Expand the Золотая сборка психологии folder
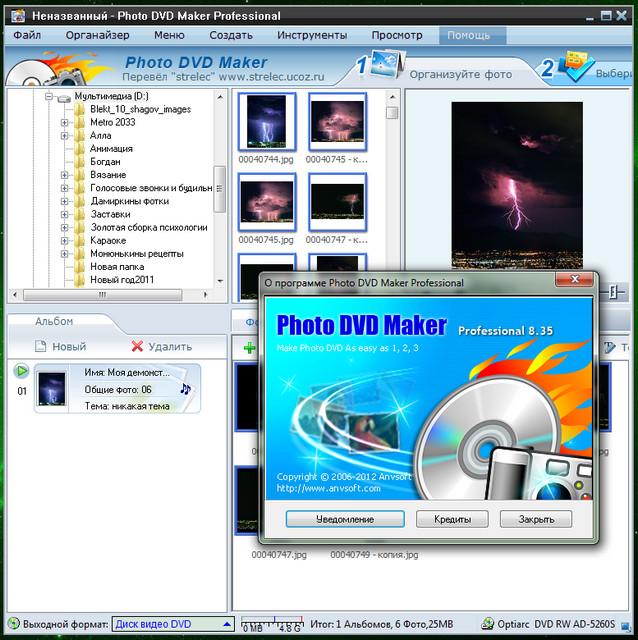The image size is (638, 640). (64, 227)
